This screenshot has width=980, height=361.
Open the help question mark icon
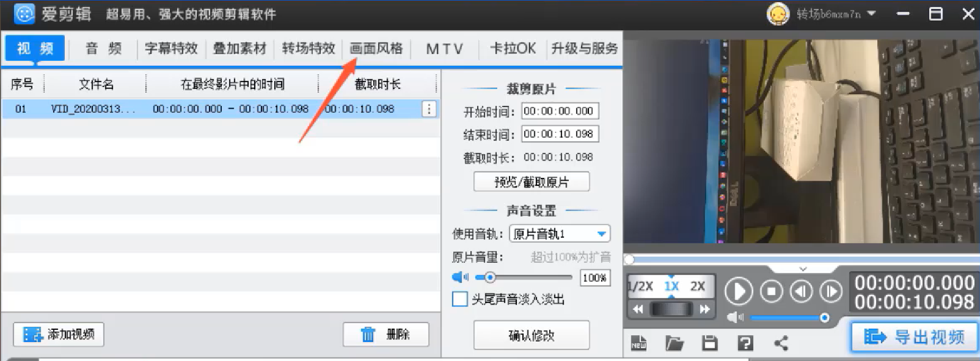point(745,343)
